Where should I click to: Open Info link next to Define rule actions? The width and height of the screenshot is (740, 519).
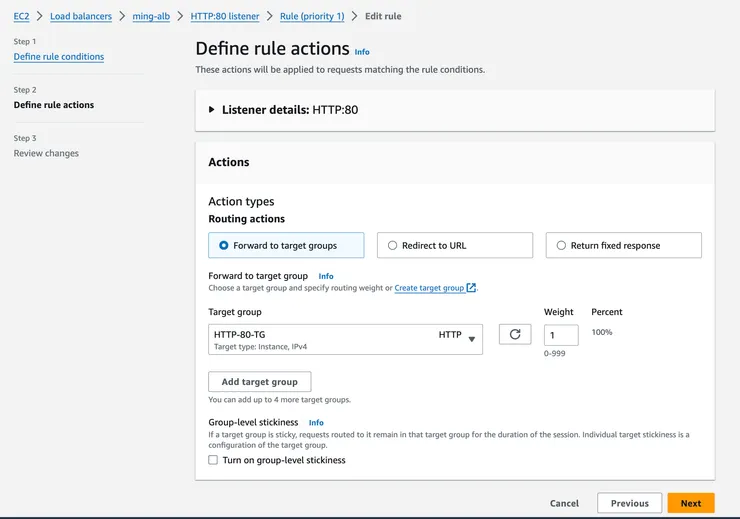pyautogui.click(x=362, y=52)
